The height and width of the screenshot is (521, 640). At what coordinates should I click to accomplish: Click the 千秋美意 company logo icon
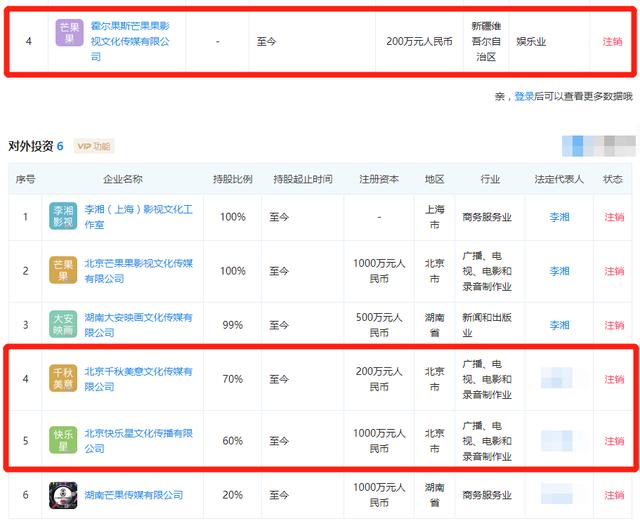point(63,378)
